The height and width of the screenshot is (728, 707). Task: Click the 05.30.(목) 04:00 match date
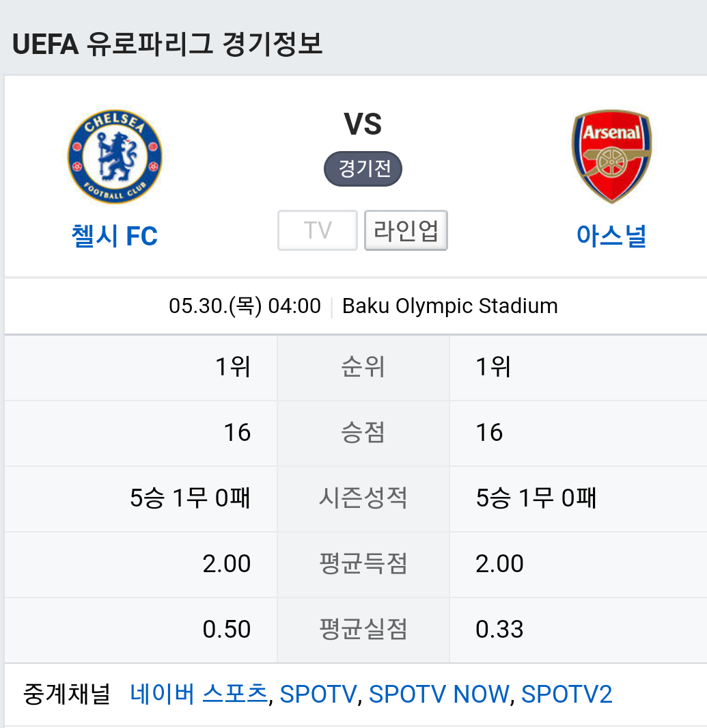point(245,306)
